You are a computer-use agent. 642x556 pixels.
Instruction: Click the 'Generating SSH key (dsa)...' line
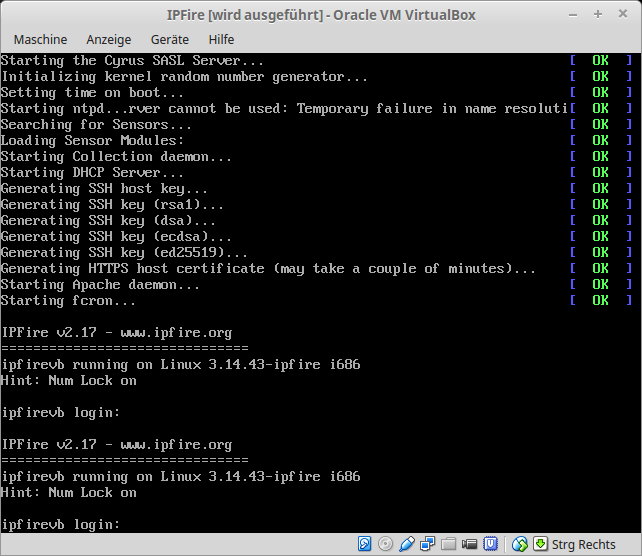108,220
